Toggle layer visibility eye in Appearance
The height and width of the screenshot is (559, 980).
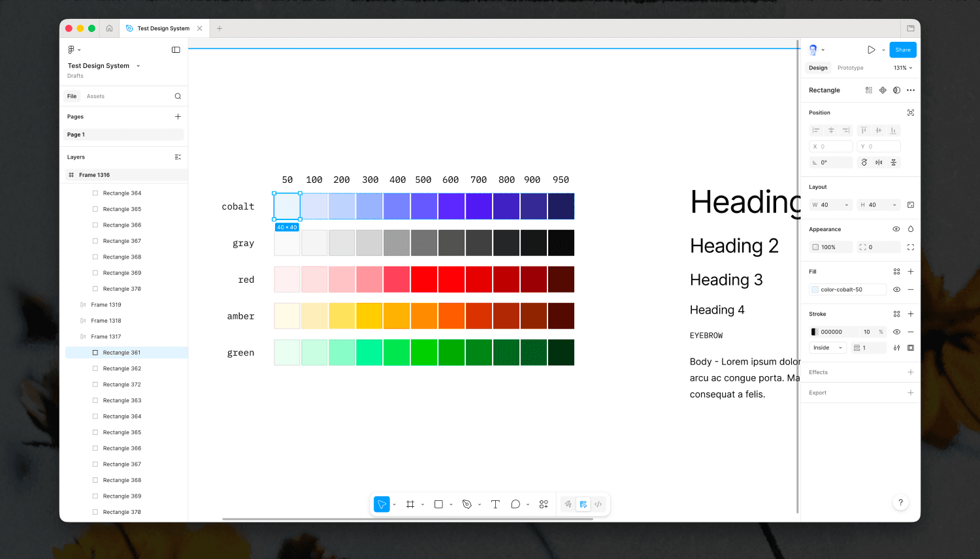coord(896,229)
